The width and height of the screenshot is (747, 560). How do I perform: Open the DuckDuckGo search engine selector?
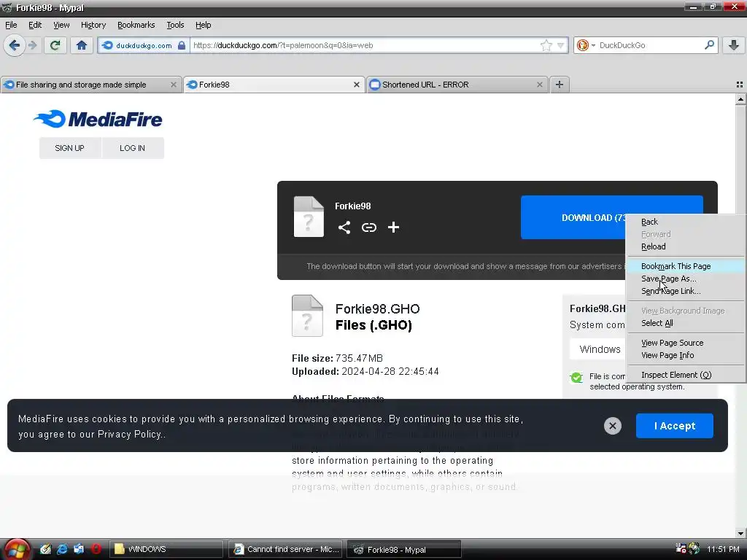point(586,45)
